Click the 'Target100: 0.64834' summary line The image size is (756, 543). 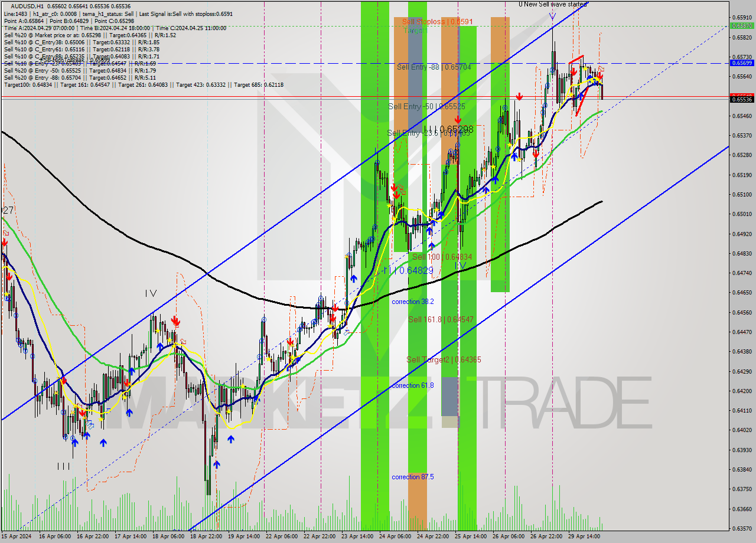click(x=144, y=85)
